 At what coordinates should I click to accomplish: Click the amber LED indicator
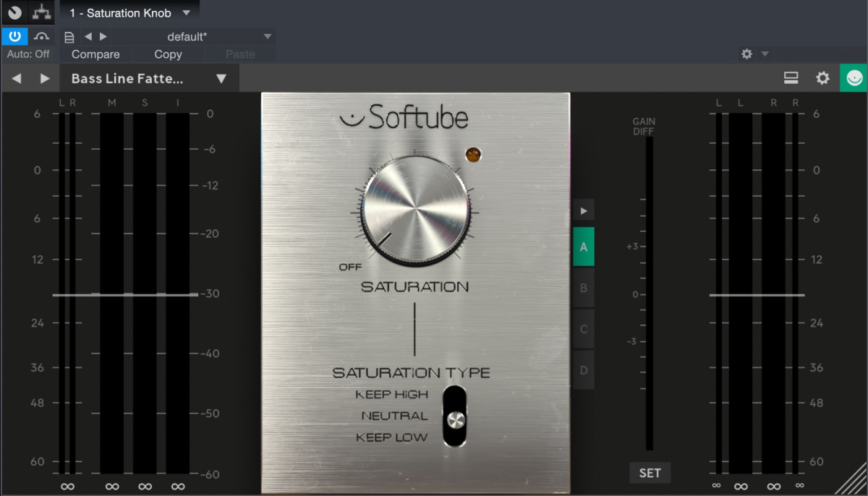(474, 154)
